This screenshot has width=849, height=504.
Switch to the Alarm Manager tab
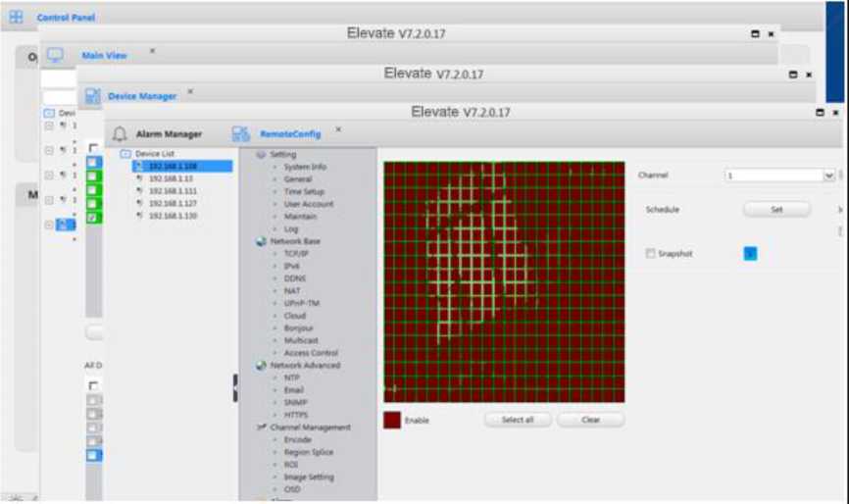pos(169,134)
